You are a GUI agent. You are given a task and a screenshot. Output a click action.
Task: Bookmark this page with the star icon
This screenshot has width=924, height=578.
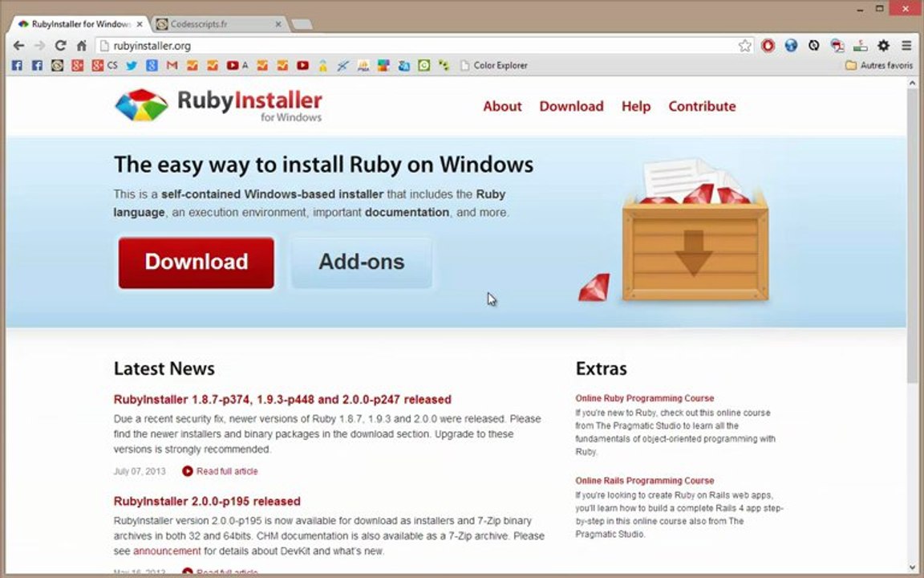coord(745,46)
